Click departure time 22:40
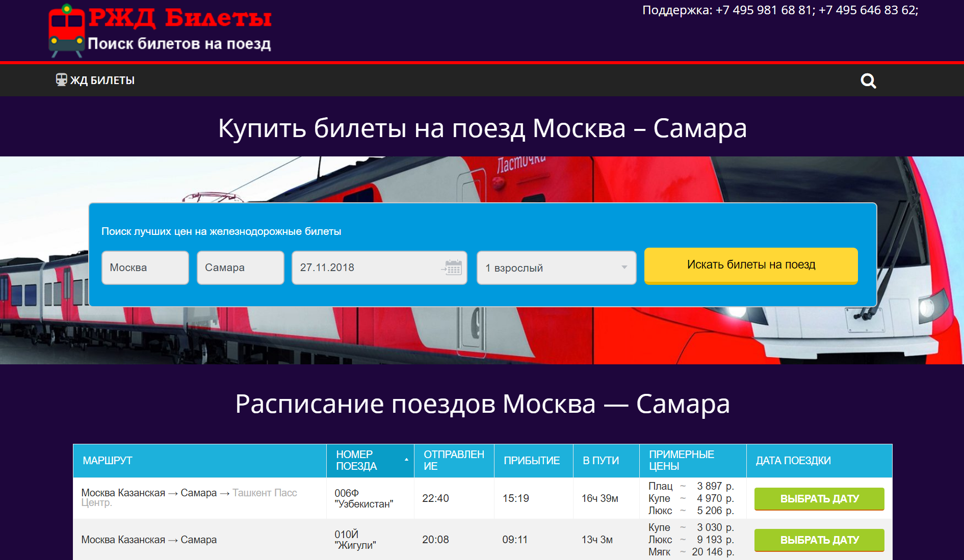Image resolution: width=964 pixels, height=560 pixels. (x=435, y=498)
